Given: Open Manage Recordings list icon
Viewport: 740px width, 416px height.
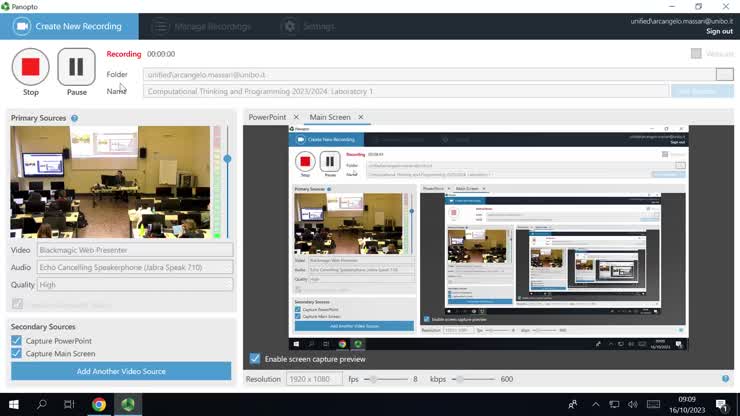Looking at the screenshot, I should 160,26.
